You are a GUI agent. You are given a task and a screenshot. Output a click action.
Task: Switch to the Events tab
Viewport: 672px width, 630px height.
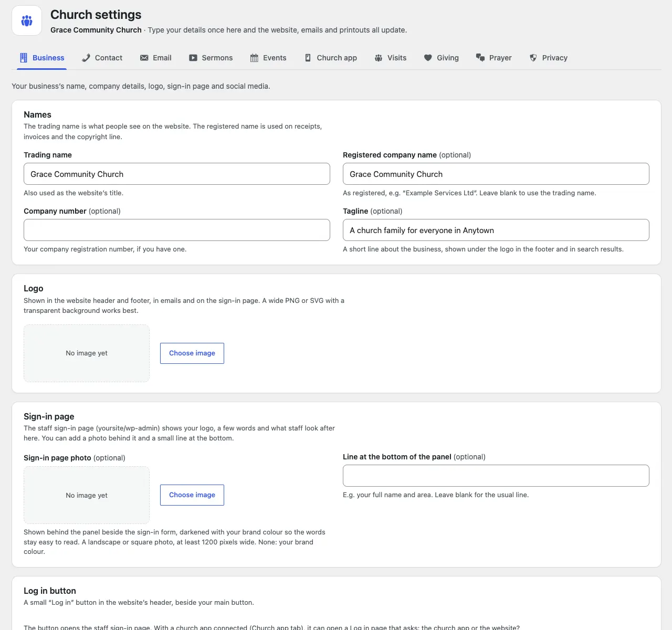(x=268, y=58)
